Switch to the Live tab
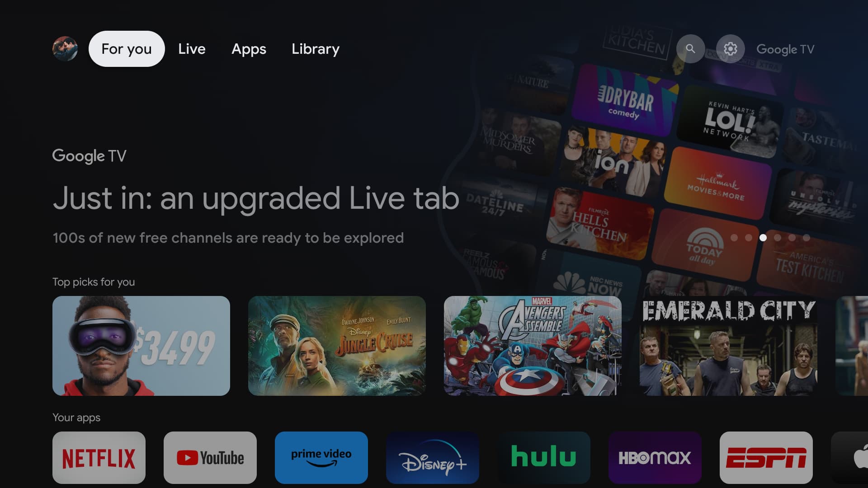The width and height of the screenshot is (868, 488). (x=192, y=48)
